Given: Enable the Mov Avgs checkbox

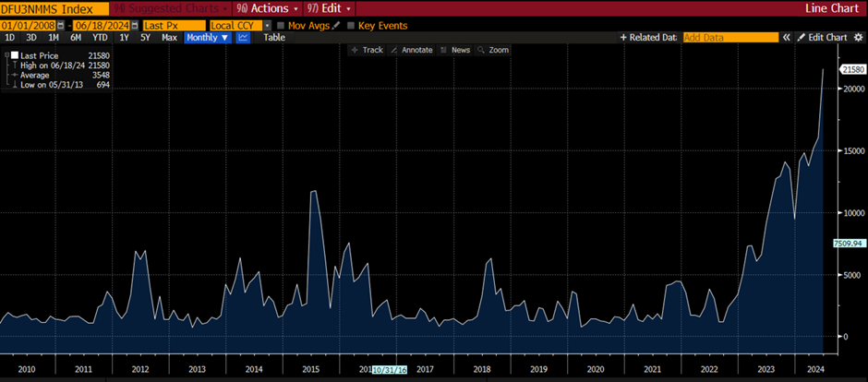Looking at the screenshot, I should pos(281,26).
